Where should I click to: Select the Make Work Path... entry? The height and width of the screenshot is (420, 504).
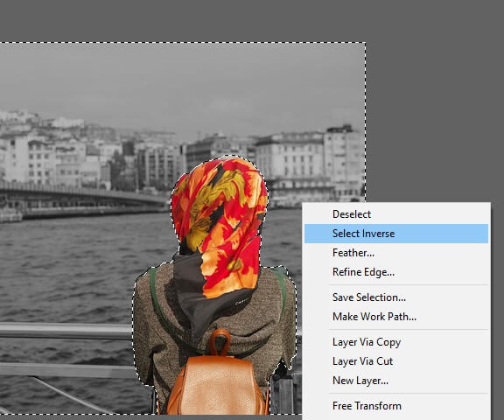(x=396, y=317)
